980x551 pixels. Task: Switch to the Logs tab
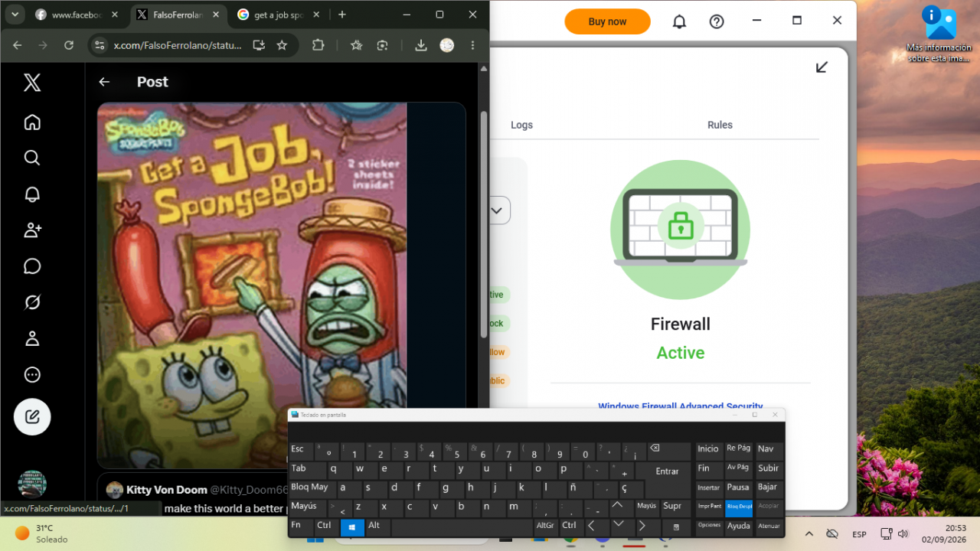(521, 125)
